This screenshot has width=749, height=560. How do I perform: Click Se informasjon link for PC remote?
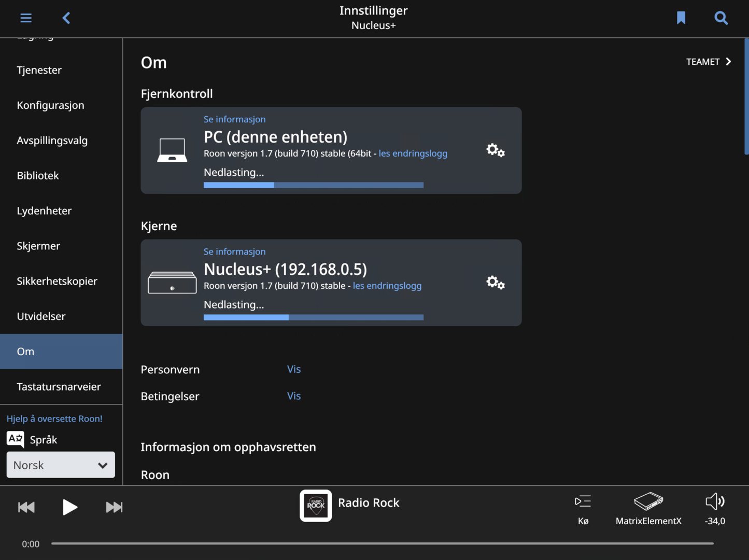(234, 119)
